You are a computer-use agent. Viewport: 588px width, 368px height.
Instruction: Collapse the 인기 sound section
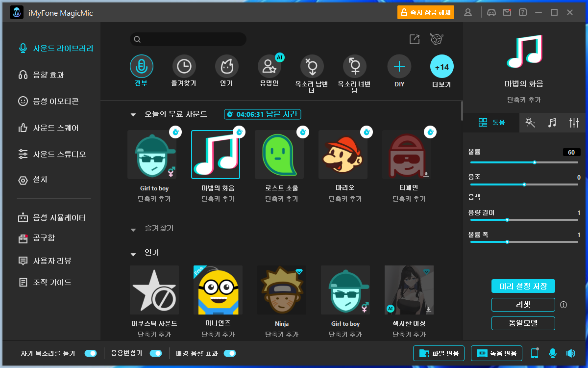(x=133, y=254)
